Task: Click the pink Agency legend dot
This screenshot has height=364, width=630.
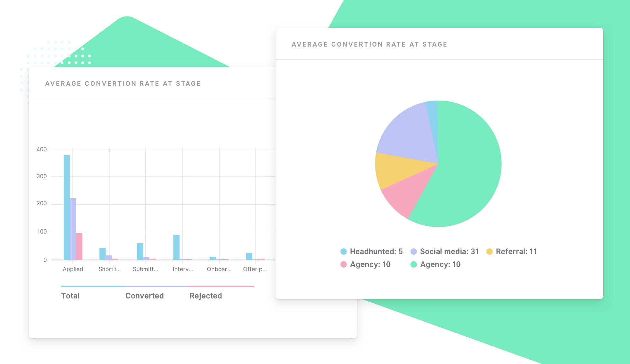Action: coord(343,264)
